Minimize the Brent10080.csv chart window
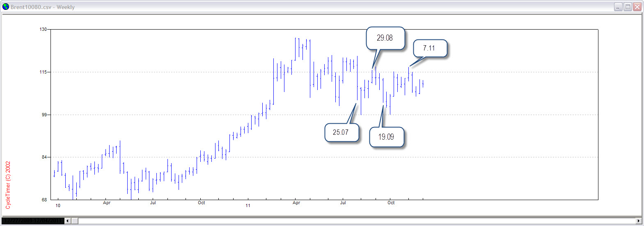 (x=618, y=7)
